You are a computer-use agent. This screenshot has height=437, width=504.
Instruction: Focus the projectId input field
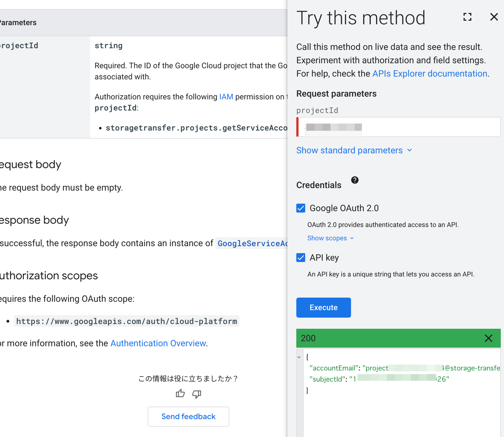pyautogui.click(x=403, y=127)
